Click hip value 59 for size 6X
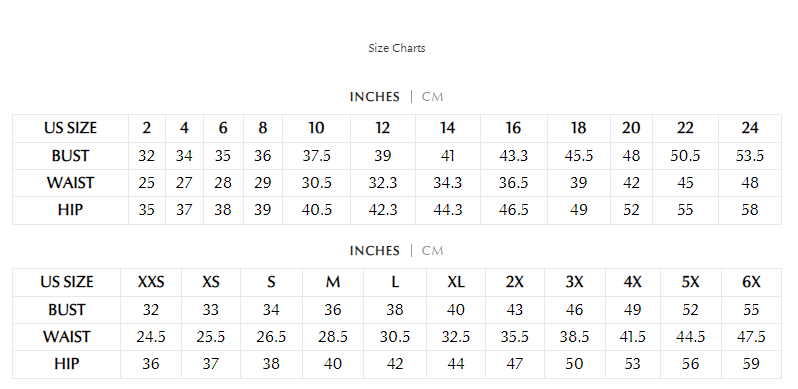The width and height of the screenshot is (798, 389). point(751,364)
